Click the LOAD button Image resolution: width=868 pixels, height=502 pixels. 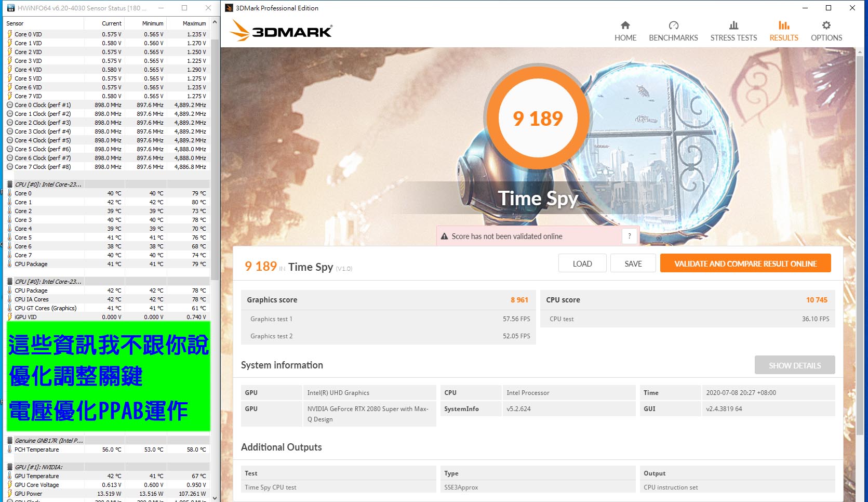[582, 263]
